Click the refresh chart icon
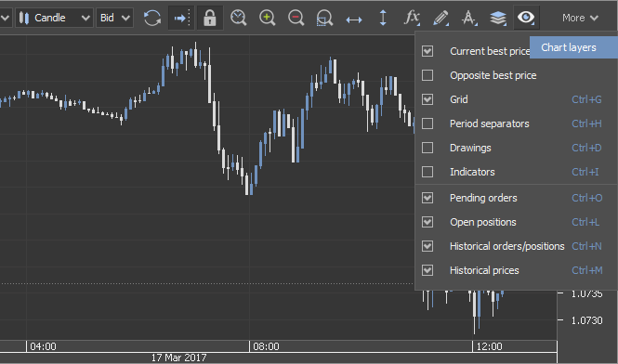Screen dimensions: 618x364 [x=152, y=18]
